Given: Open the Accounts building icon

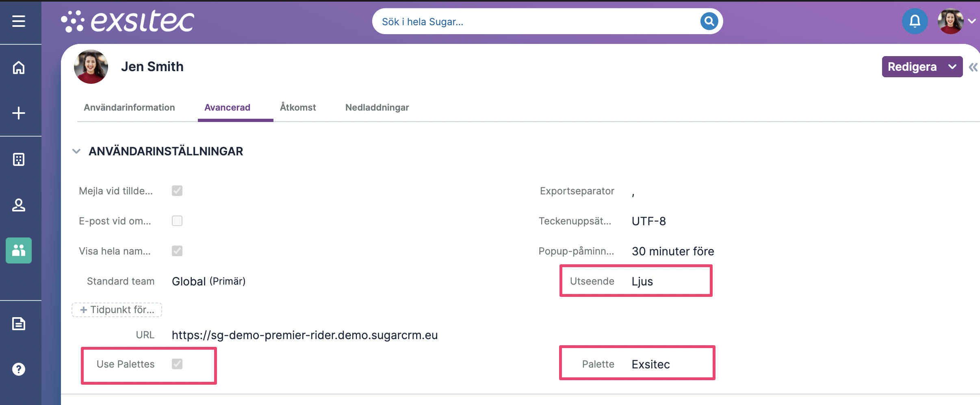Looking at the screenshot, I should 19,159.
